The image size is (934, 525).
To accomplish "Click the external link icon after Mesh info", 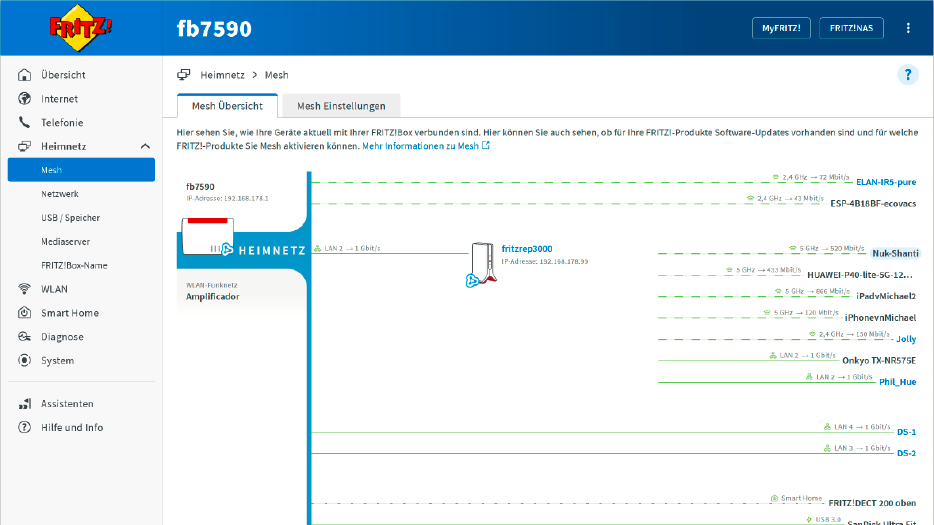I will pos(485,145).
